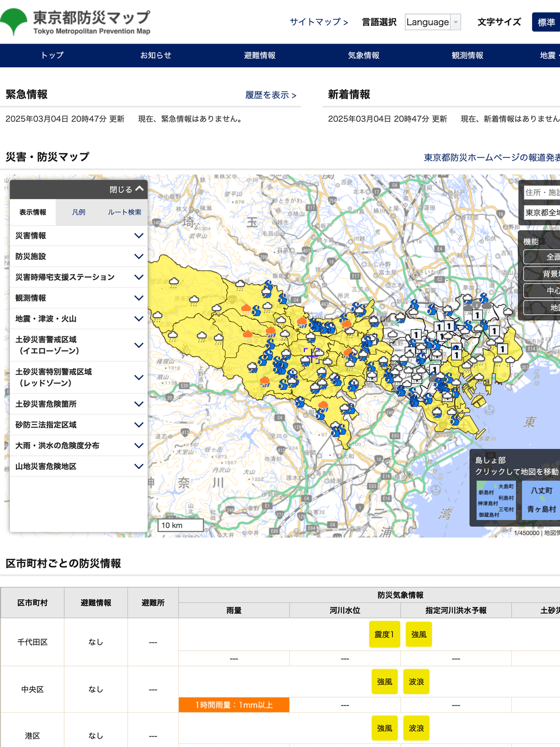The height and width of the screenshot is (747, 560).
Task: Expand the 災害情報 section
Action: click(78, 236)
